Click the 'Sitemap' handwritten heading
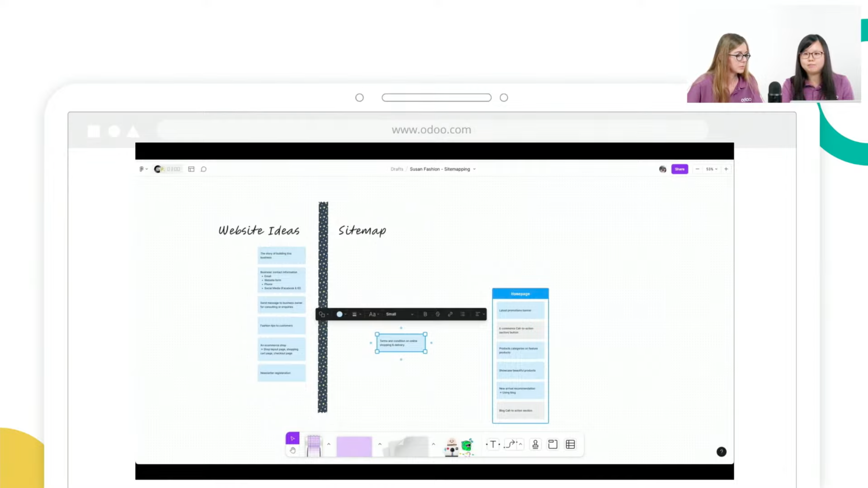 tap(362, 231)
